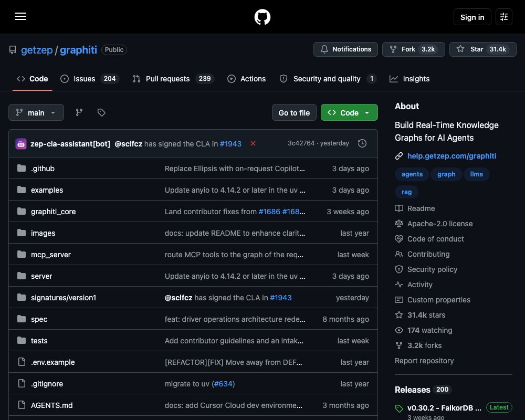Select the agents topic tag
This screenshot has width=525, height=420.
tap(412, 174)
